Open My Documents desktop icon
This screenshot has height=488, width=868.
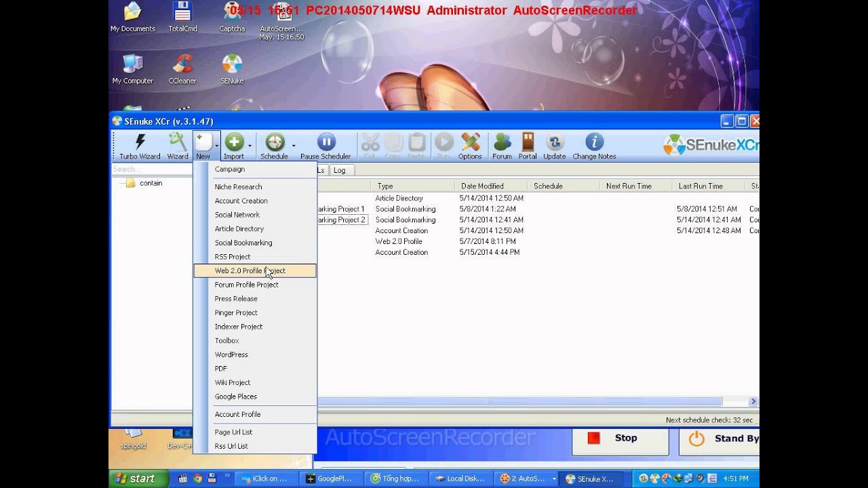[132, 17]
